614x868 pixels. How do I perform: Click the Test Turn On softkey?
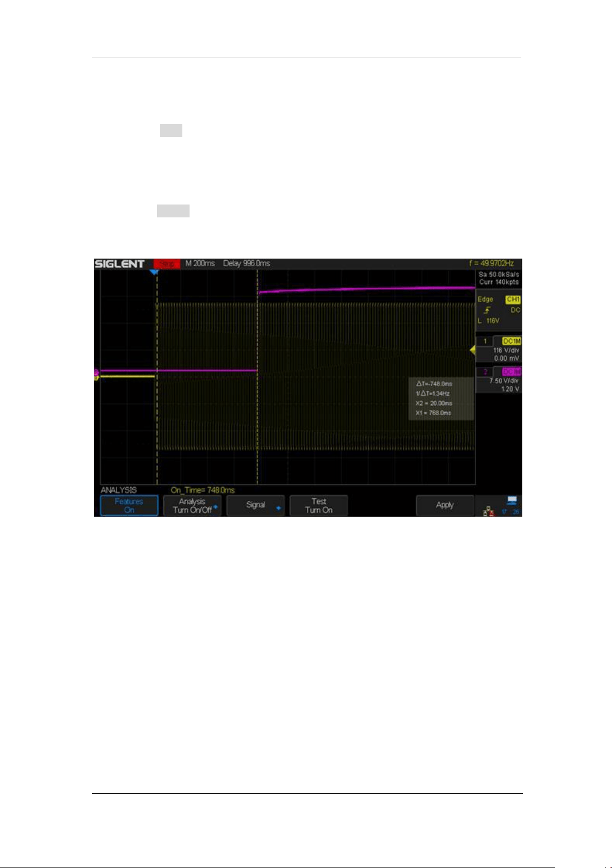(x=319, y=505)
